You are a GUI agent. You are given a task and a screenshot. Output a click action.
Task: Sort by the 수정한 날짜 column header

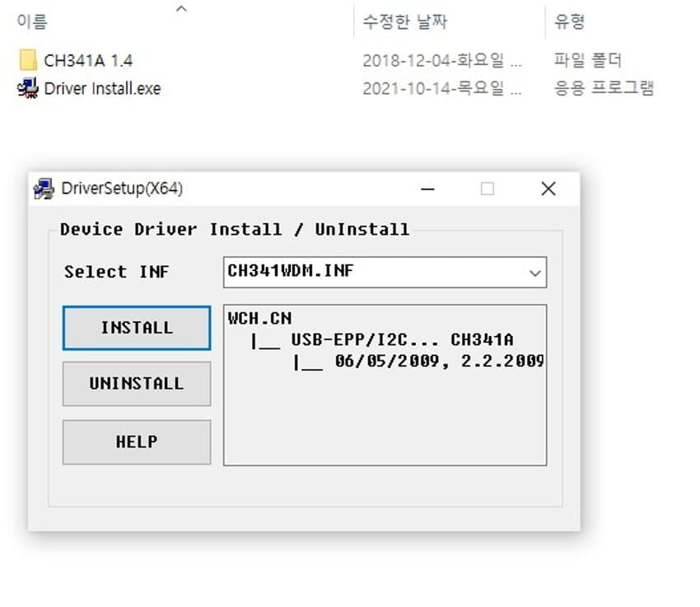coord(405,21)
